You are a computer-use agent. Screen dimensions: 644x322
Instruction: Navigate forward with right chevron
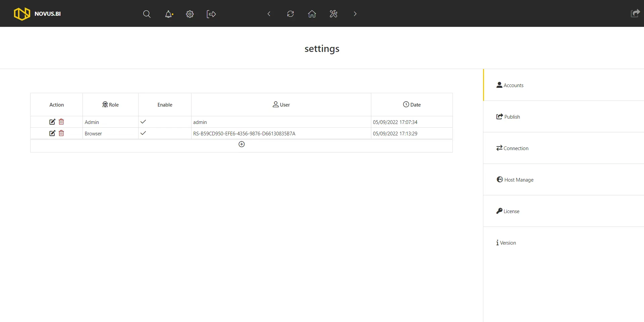click(355, 14)
